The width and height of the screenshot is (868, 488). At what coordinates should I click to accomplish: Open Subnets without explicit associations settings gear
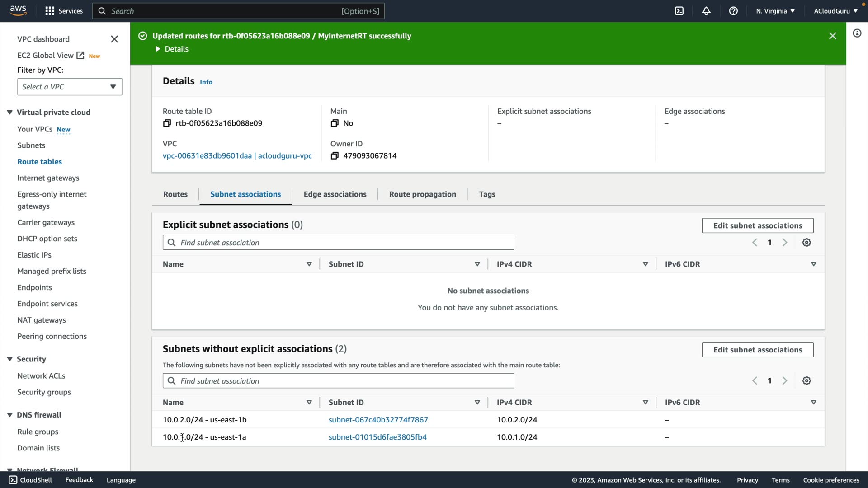tap(807, 381)
